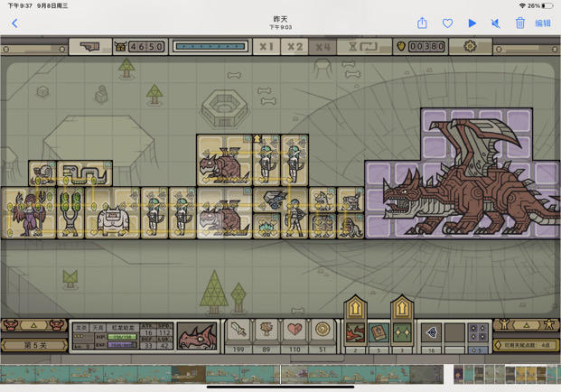Play the video
This screenshot has width=561, height=392.
click(472, 23)
